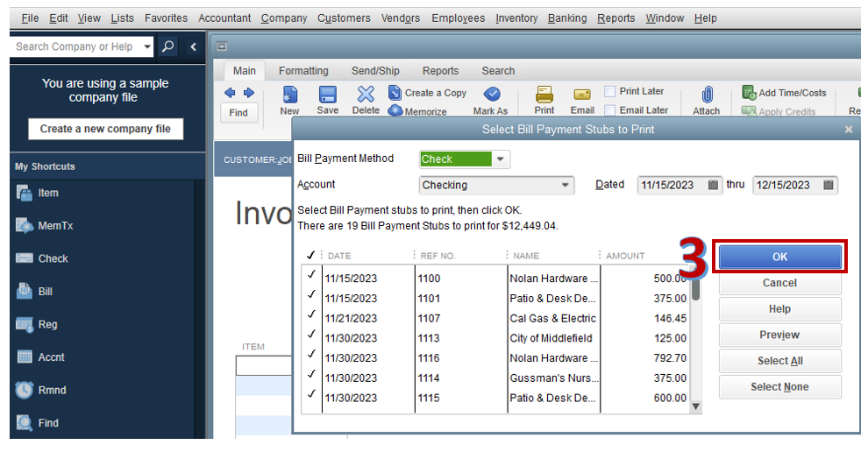Click the Attach paperclip icon
Viewport: 868px width, 452px height.
tap(707, 95)
